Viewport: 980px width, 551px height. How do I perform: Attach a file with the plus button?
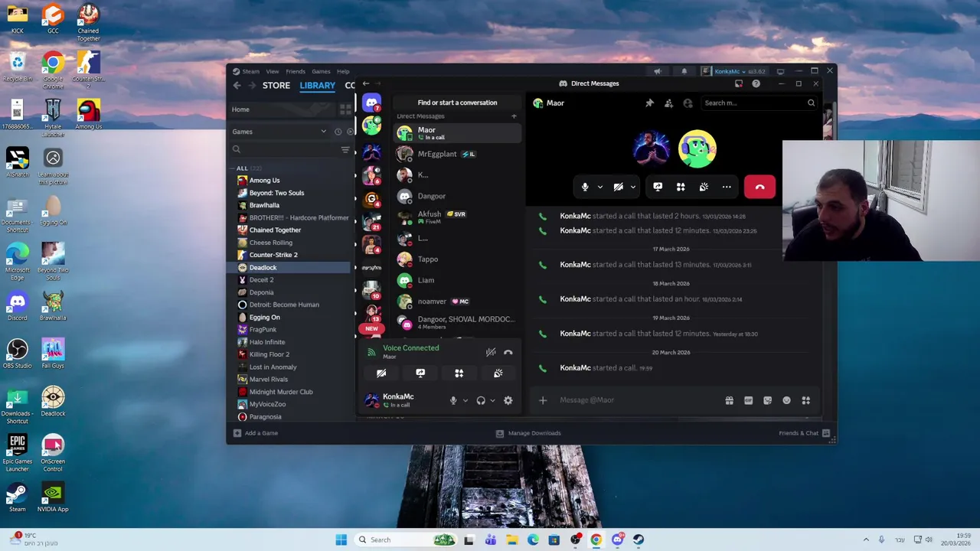(x=543, y=400)
